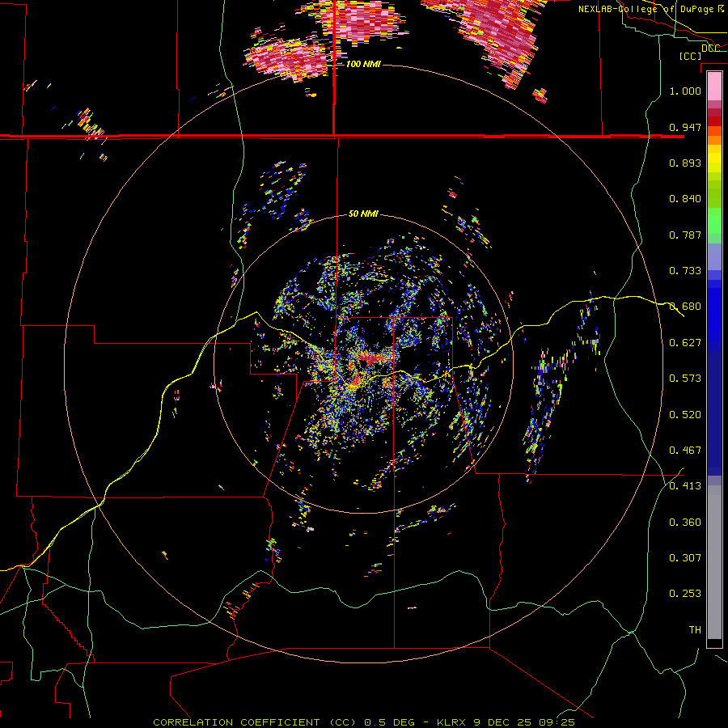Click the 0.627 scale value
Viewport: 728px width, 728px height.
coord(685,343)
